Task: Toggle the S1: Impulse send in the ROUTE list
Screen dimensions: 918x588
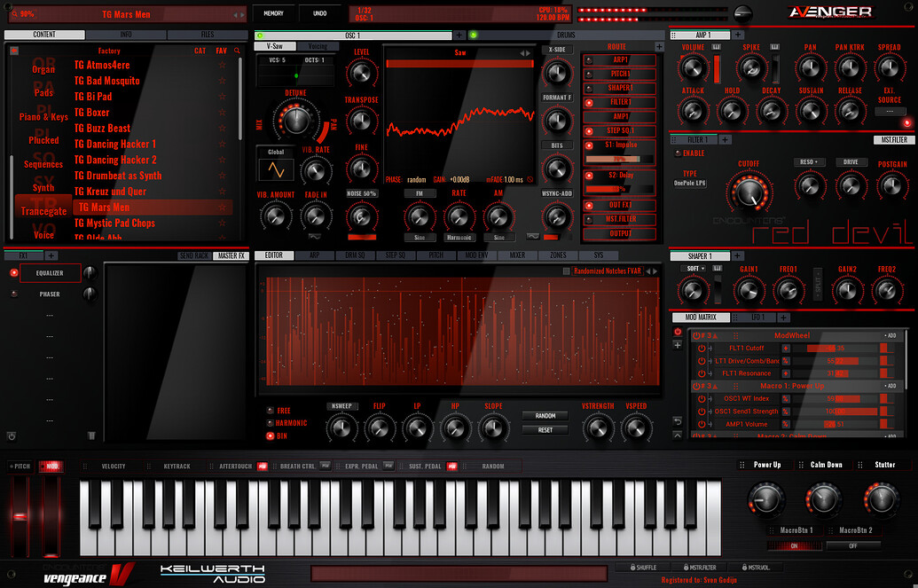Action: (x=589, y=144)
